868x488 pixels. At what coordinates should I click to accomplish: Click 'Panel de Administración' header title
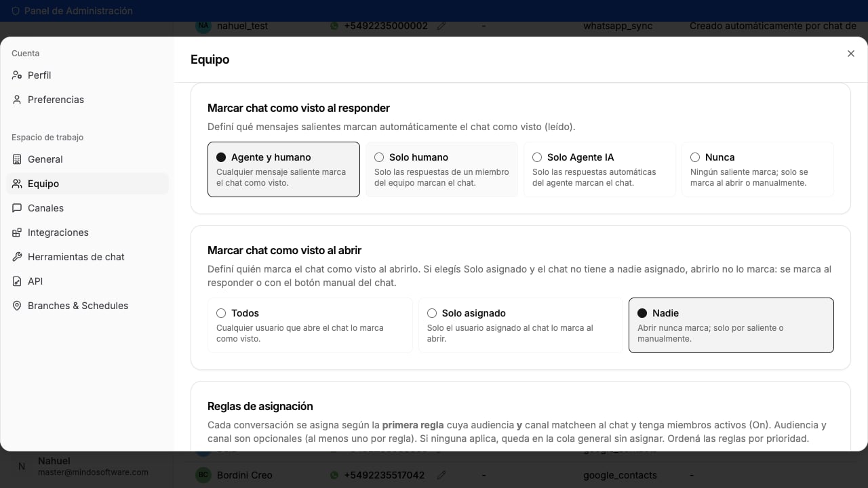[x=78, y=11]
